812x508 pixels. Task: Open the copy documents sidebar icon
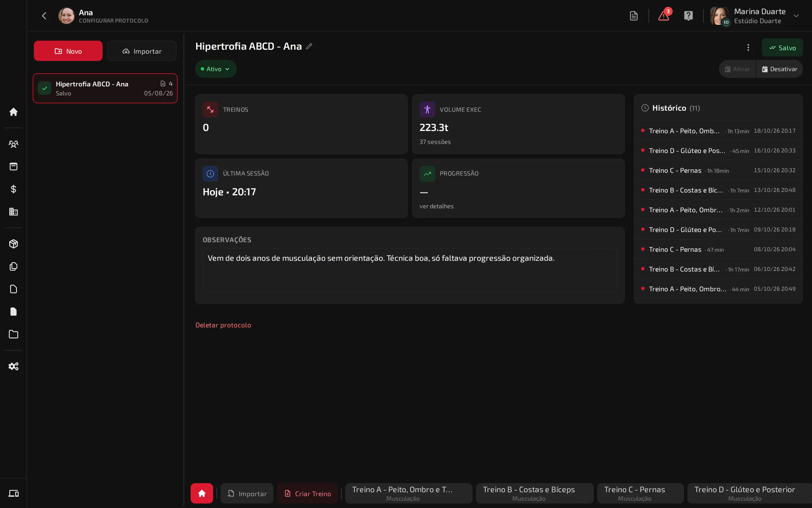click(x=14, y=266)
